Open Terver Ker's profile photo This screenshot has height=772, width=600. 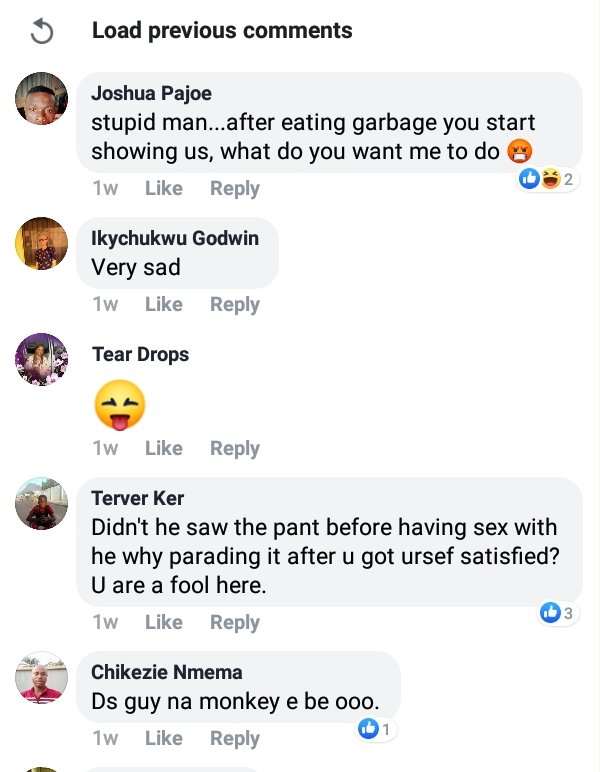42,503
